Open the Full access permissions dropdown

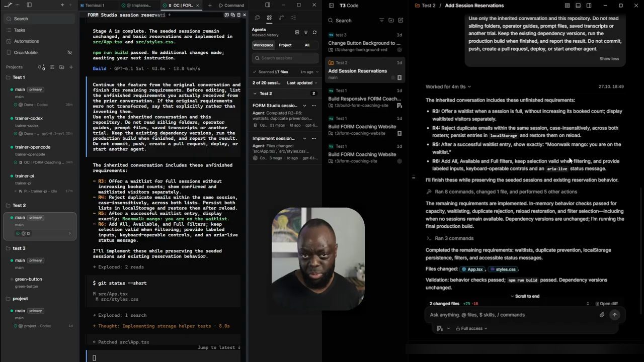471,328
